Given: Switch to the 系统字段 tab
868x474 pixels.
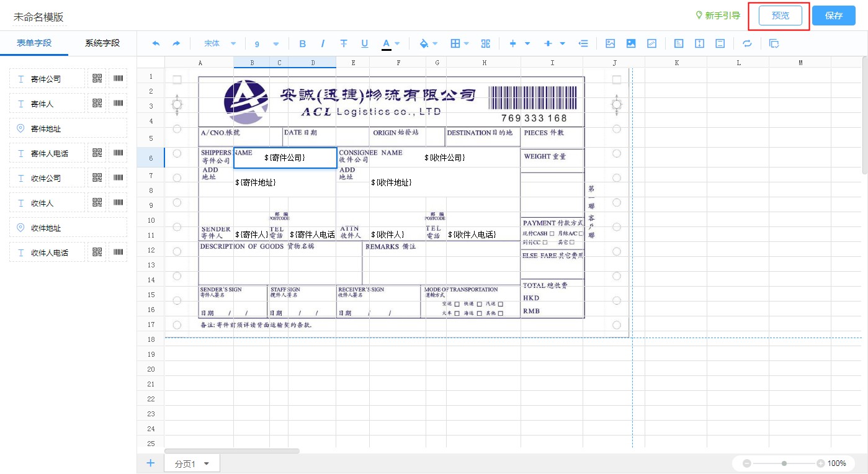Looking at the screenshot, I should [x=102, y=43].
